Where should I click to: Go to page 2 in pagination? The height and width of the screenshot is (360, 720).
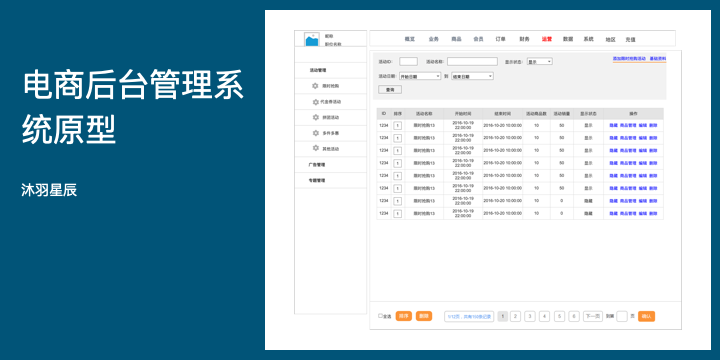(516, 316)
